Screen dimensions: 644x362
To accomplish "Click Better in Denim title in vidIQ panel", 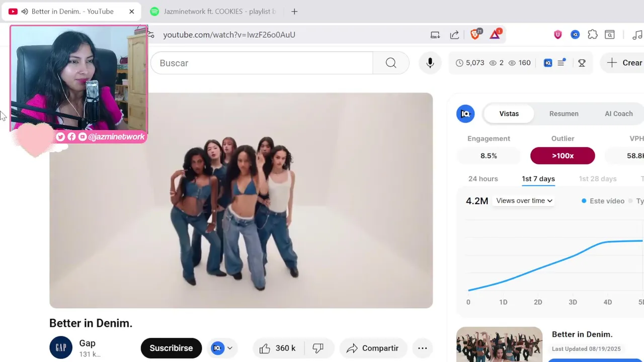I will (x=582, y=334).
